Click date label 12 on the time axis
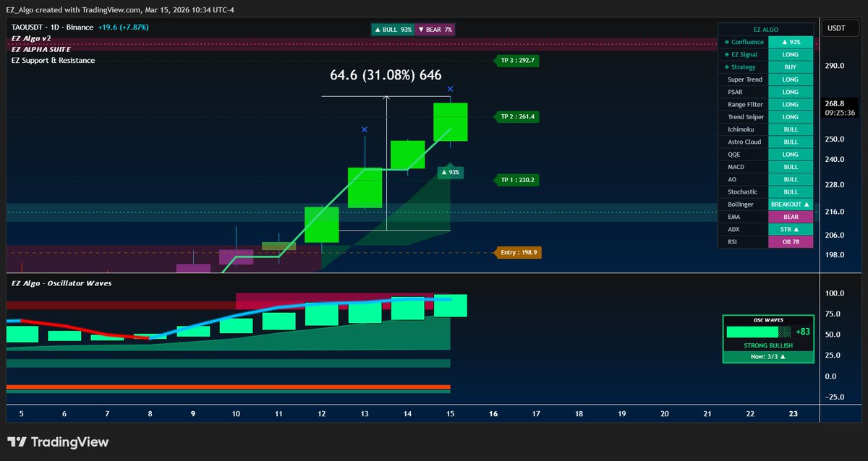The width and height of the screenshot is (868, 461). (321, 414)
